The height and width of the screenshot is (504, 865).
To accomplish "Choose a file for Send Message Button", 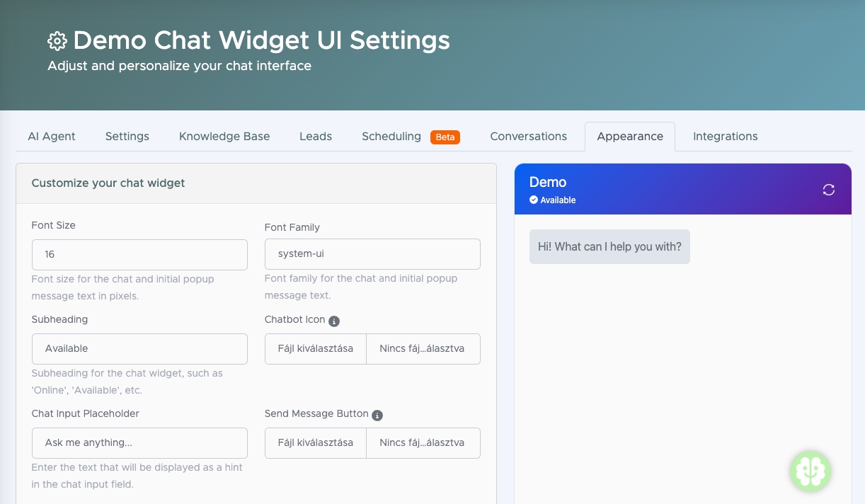I will tap(316, 443).
